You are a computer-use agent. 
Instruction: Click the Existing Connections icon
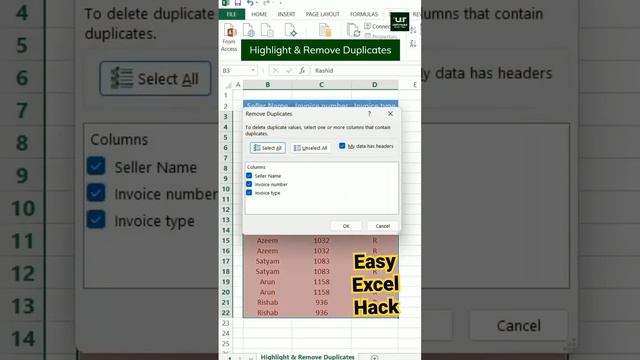(325, 30)
